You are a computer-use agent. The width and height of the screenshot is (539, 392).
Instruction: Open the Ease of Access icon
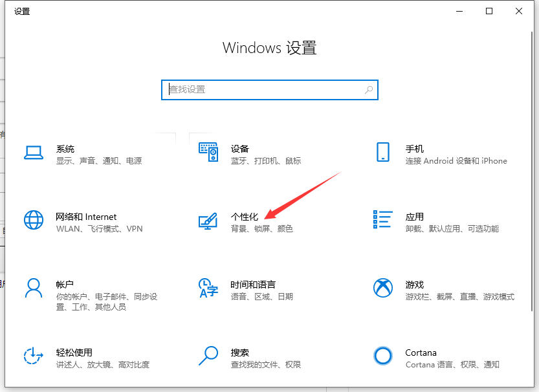pos(33,356)
